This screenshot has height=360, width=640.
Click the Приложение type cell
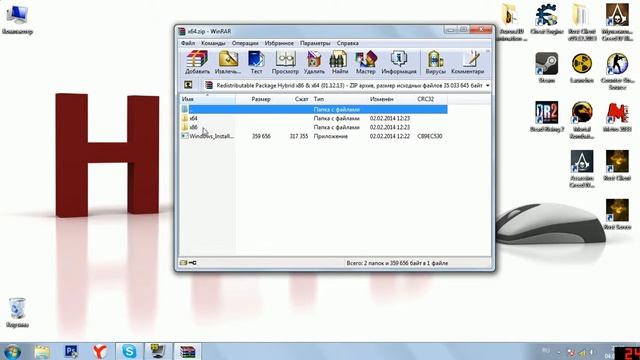[331, 136]
